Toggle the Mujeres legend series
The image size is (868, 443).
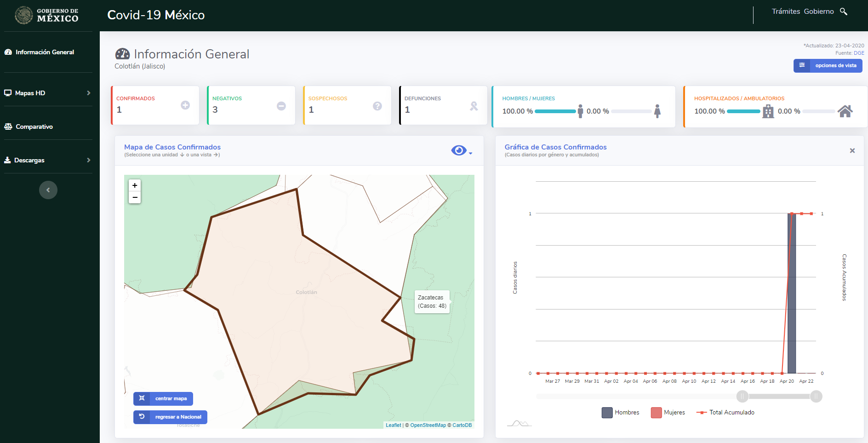click(x=668, y=413)
